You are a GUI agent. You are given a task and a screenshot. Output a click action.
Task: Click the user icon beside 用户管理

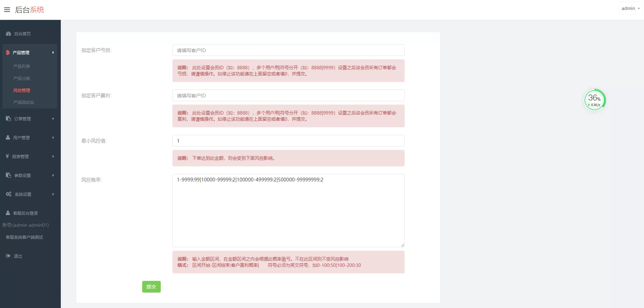[x=8, y=138]
